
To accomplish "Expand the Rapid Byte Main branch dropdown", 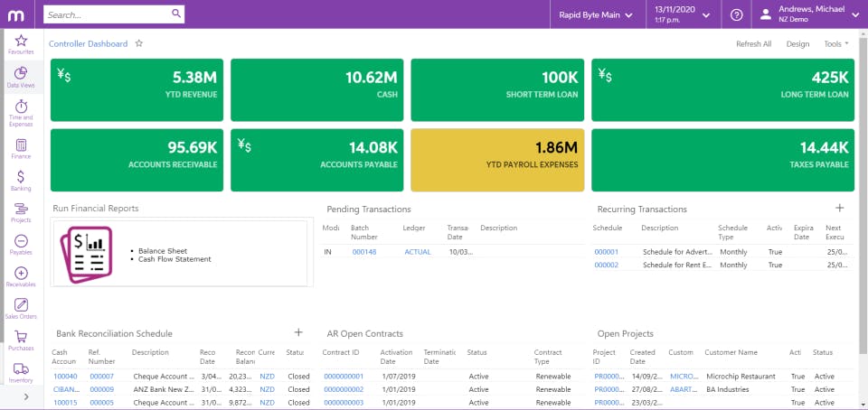I will click(x=596, y=15).
